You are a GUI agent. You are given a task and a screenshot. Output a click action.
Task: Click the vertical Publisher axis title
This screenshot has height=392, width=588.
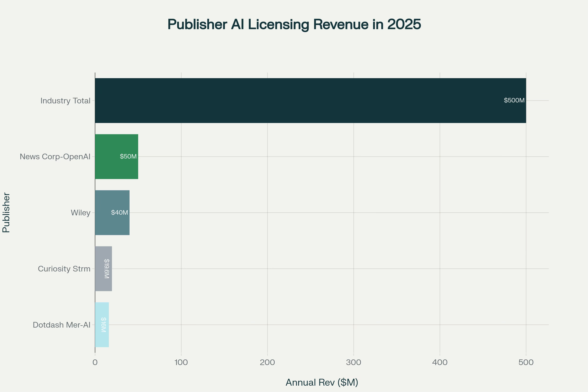coord(6,212)
